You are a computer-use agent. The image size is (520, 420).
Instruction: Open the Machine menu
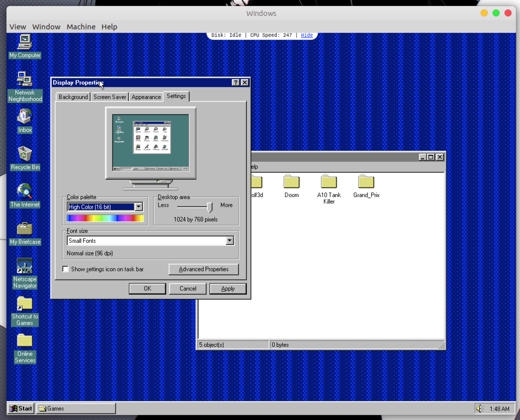tap(81, 26)
